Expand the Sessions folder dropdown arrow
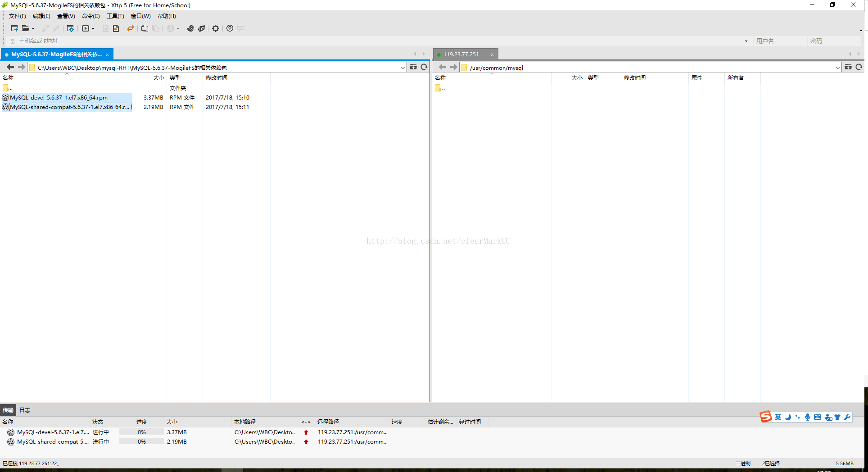This screenshot has height=472, width=868. (33, 29)
